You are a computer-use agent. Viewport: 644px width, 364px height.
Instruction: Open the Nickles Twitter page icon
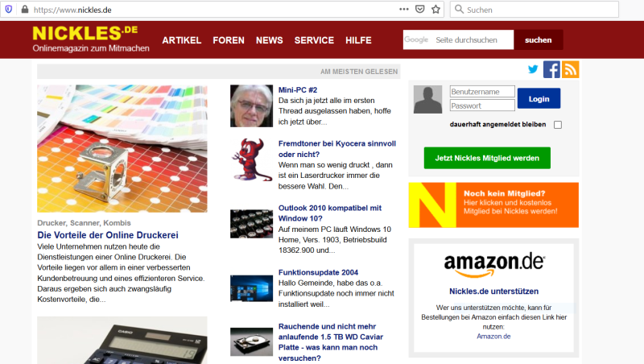click(533, 69)
